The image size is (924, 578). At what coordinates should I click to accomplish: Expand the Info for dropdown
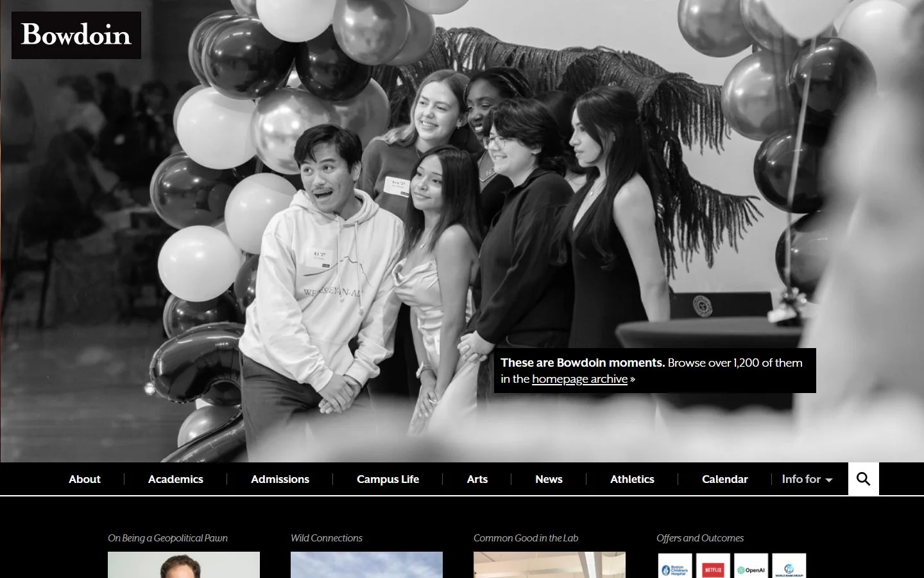click(807, 479)
